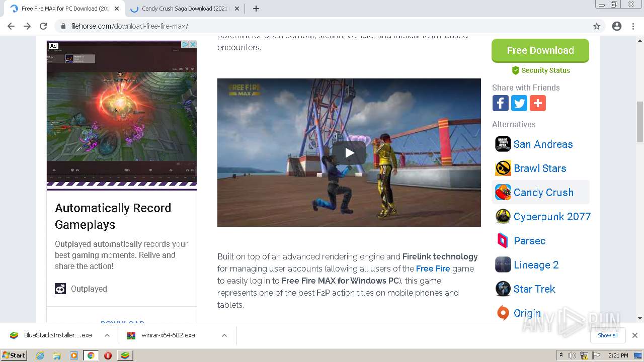This screenshot has width=644, height=362.
Task: Go forward to the next page
Action: point(27,26)
